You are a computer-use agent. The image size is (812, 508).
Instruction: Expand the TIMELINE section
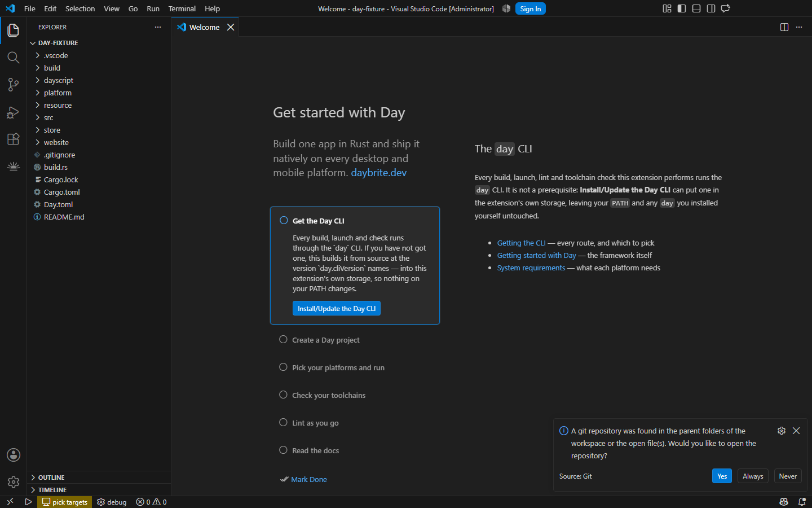click(99, 490)
